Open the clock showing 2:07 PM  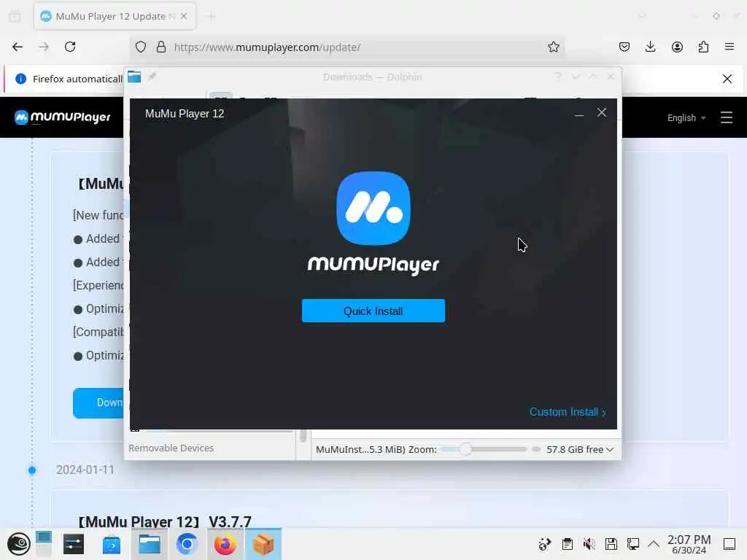pyautogui.click(x=689, y=544)
